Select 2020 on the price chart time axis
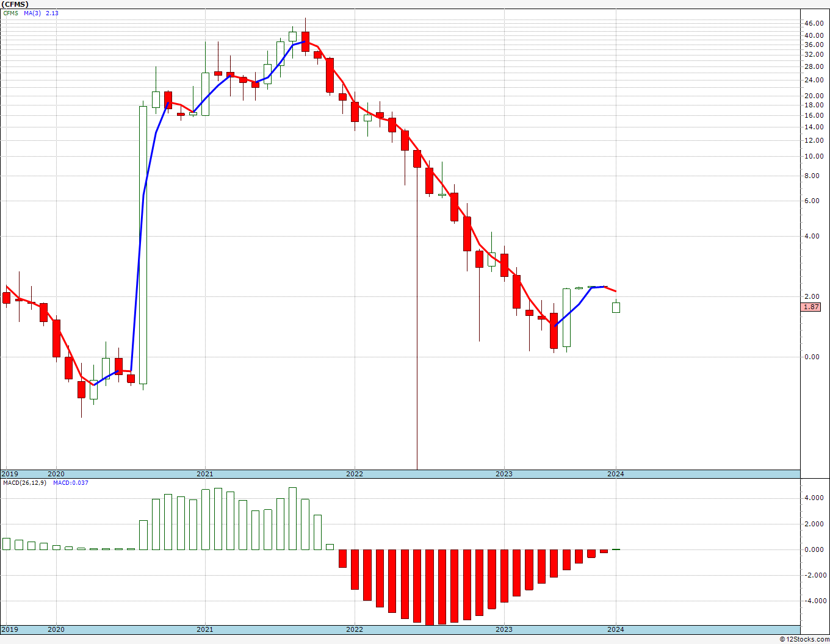This screenshot has width=830, height=644. point(56,474)
